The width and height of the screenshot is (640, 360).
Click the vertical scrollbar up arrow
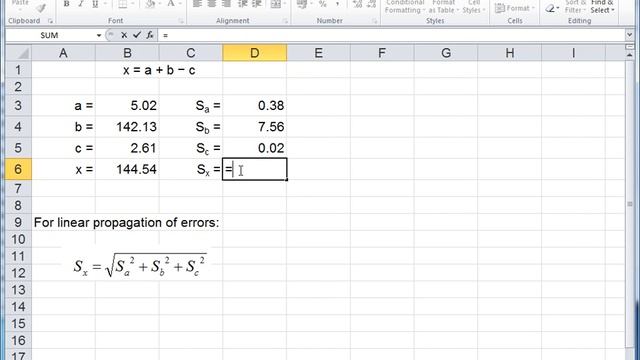click(630, 55)
